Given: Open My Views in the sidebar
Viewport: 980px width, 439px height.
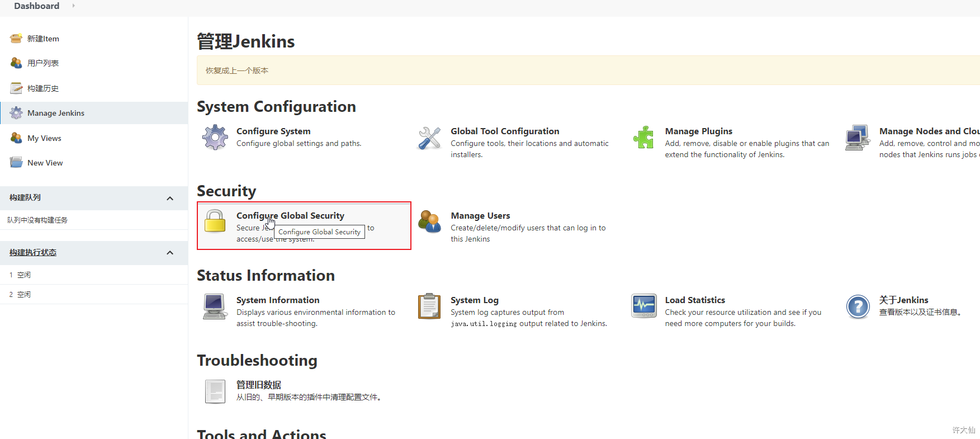Looking at the screenshot, I should 44,138.
